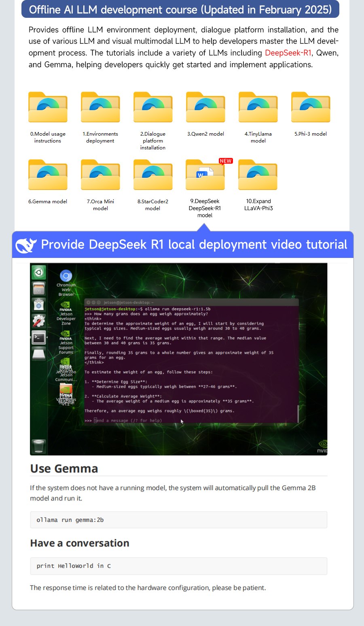
Task: Open the 10.Expand LLaVA-Phi3 folder
Action: (x=258, y=175)
